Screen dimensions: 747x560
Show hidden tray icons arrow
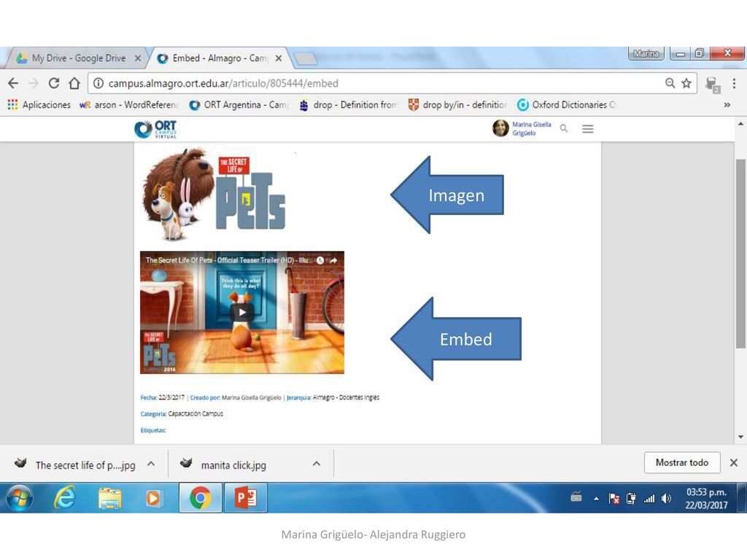[596, 499]
